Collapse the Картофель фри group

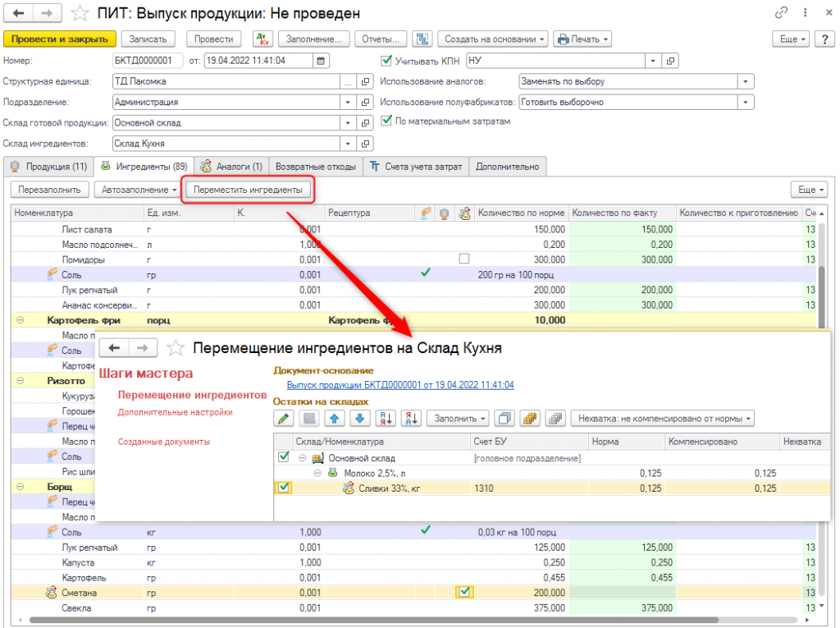pyautogui.click(x=20, y=319)
